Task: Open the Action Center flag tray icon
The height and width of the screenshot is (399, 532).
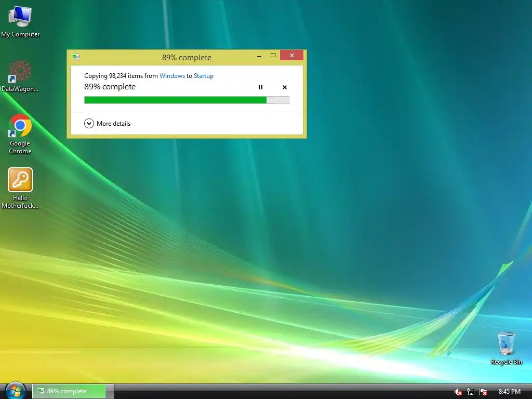Action: point(483,392)
